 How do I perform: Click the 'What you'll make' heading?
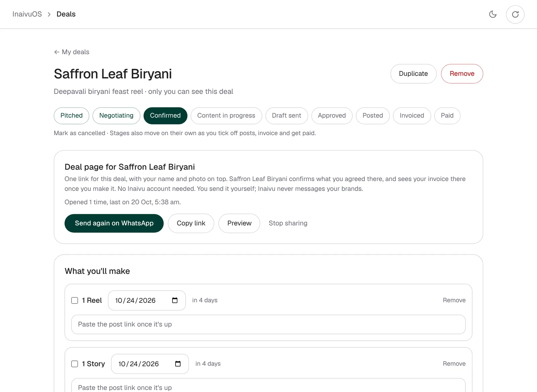pyautogui.click(x=97, y=271)
